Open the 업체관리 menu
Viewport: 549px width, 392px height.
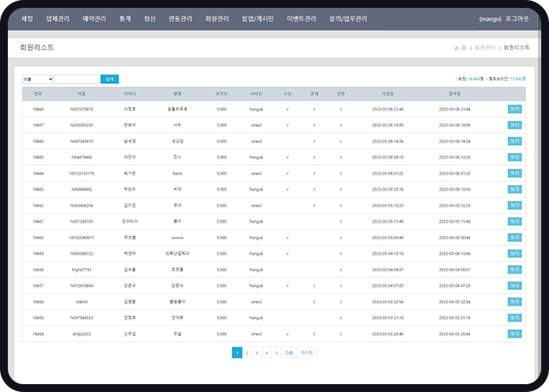point(58,19)
